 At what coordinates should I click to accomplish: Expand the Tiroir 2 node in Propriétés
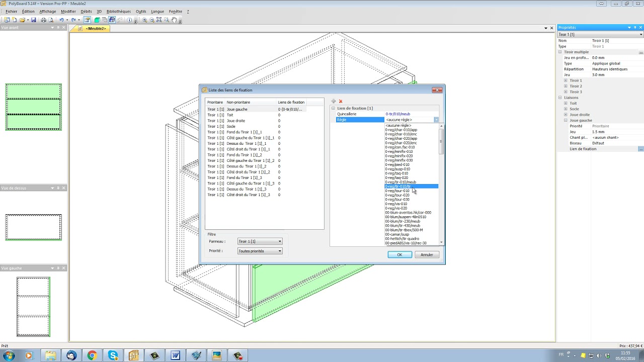click(x=566, y=86)
